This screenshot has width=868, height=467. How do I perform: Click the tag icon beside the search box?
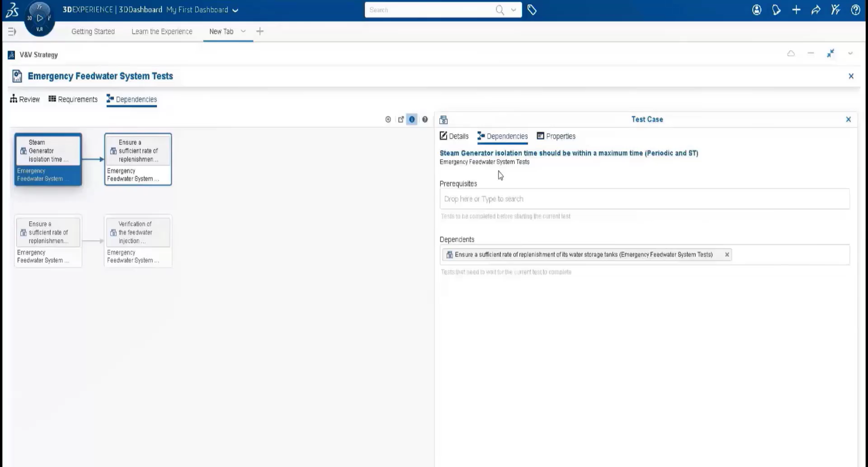tap(532, 10)
